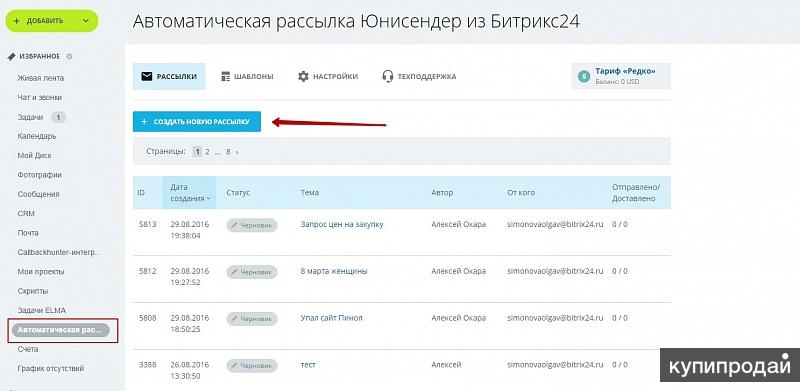Image resolution: width=800 pixels, height=391 pixels.
Task: Open mailing Запрос цен на закупку
Action: [x=342, y=224]
